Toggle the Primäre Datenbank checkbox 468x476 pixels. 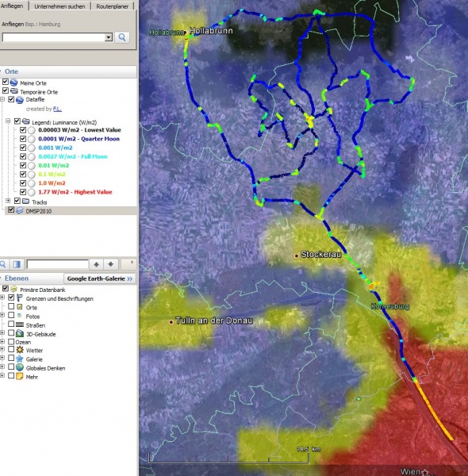(6, 289)
